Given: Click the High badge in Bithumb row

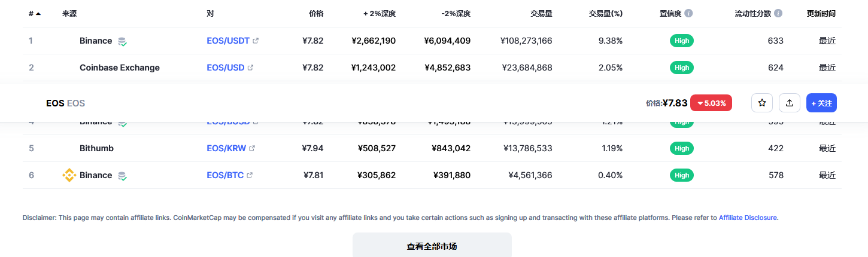Looking at the screenshot, I should 681,148.
